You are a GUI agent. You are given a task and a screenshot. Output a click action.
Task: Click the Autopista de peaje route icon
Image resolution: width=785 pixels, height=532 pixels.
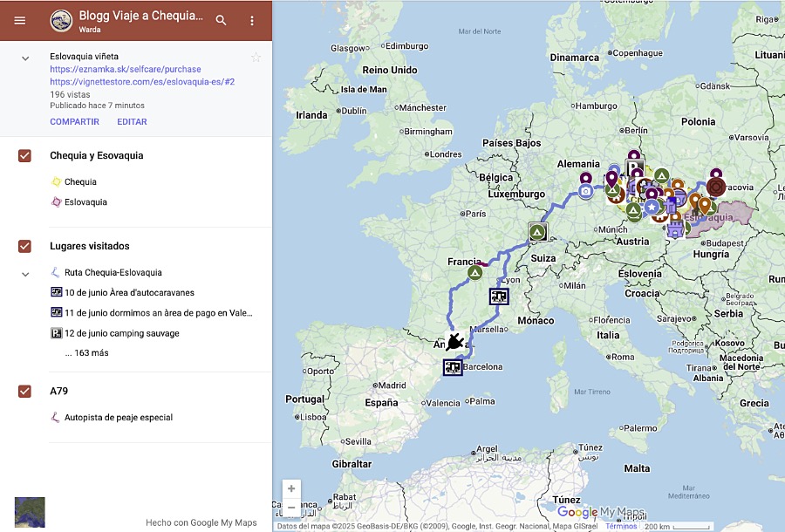[x=56, y=418]
